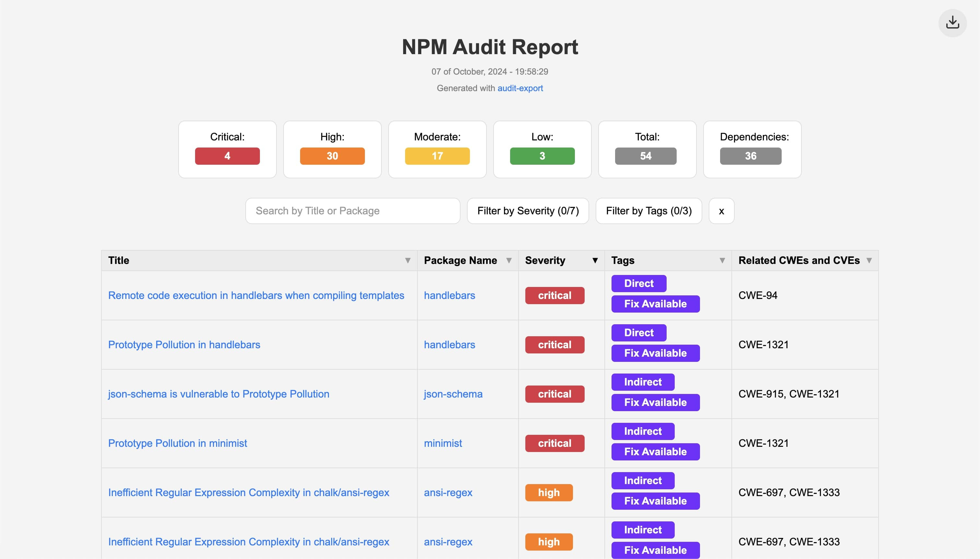Click the yellow Moderate count badge
The image size is (980, 559).
(437, 156)
